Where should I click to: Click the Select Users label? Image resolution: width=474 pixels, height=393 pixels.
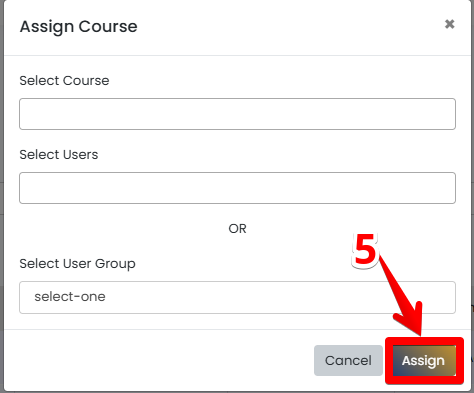point(59,155)
